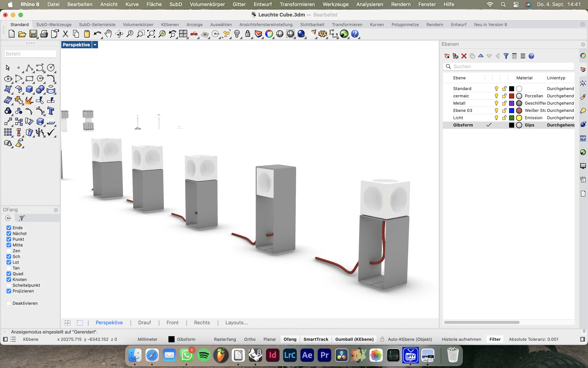Viewport: 588px width, 368px height.
Task: Toggle the Quad object snap checkbox
Action: point(9,274)
